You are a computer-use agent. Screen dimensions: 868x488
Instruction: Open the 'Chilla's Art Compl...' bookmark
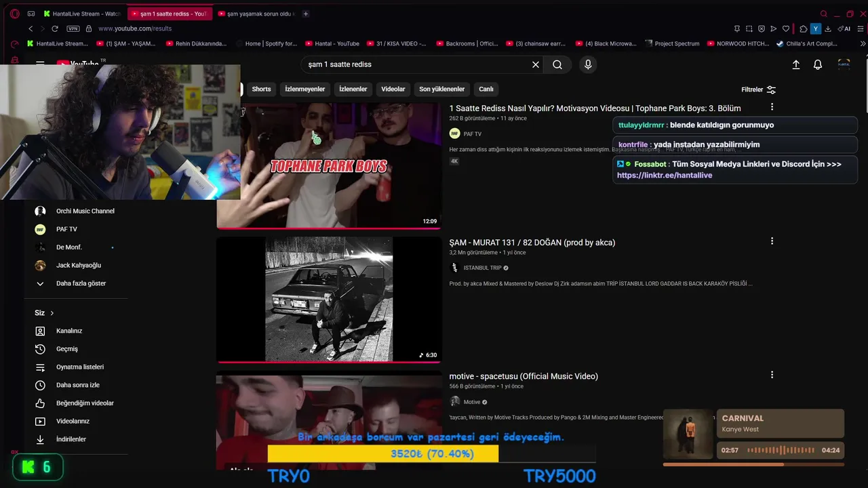coord(807,43)
